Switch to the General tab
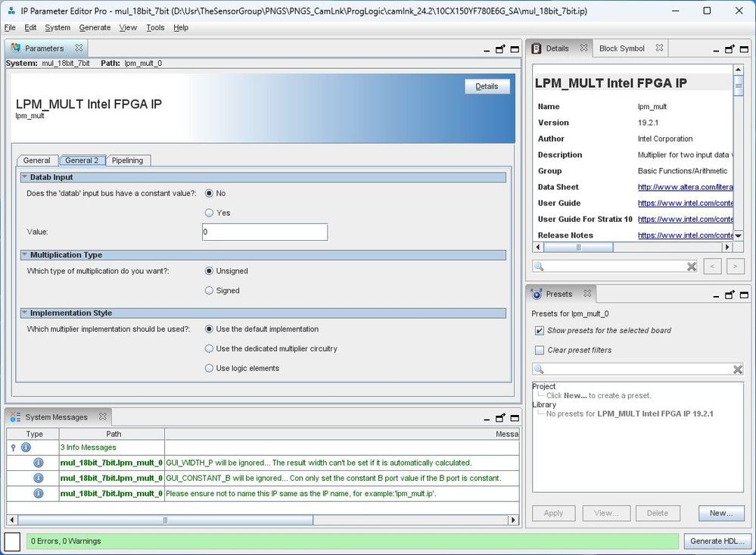Image resolution: width=756 pixels, height=555 pixels. tap(36, 161)
